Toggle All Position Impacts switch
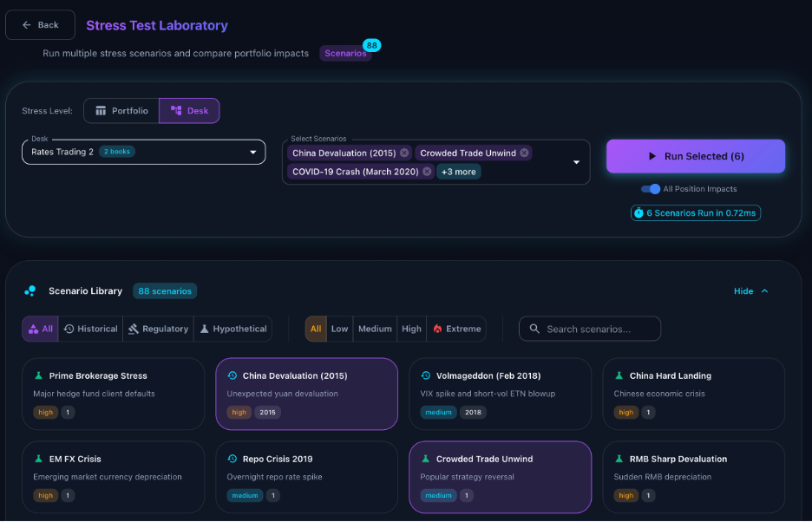Screen dimensions: 812x522 click(x=650, y=189)
